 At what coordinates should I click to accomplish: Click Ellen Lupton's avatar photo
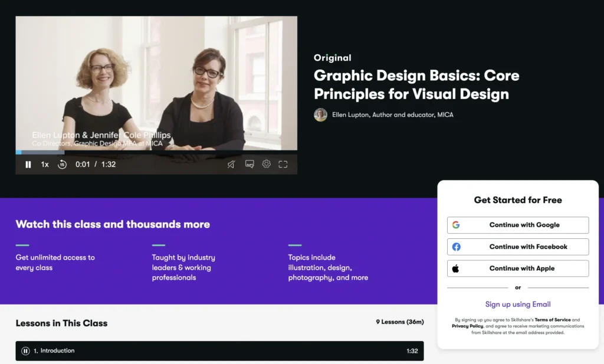(320, 114)
